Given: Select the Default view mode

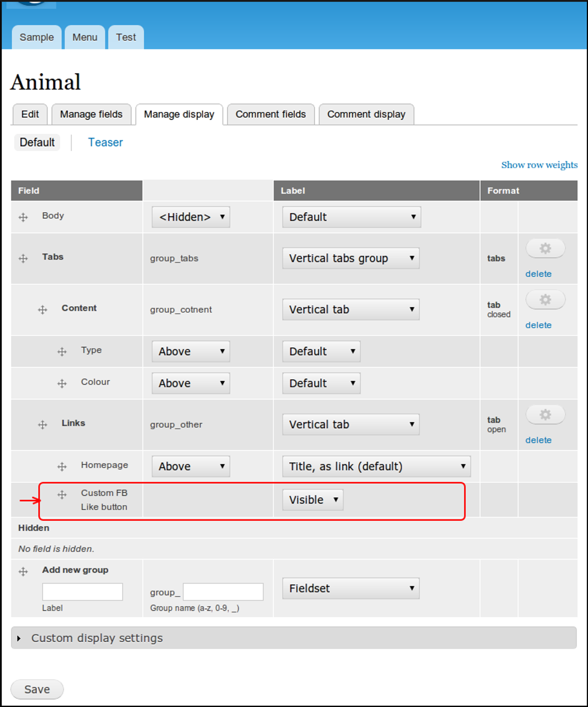Looking at the screenshot, I should click(37, 143).
